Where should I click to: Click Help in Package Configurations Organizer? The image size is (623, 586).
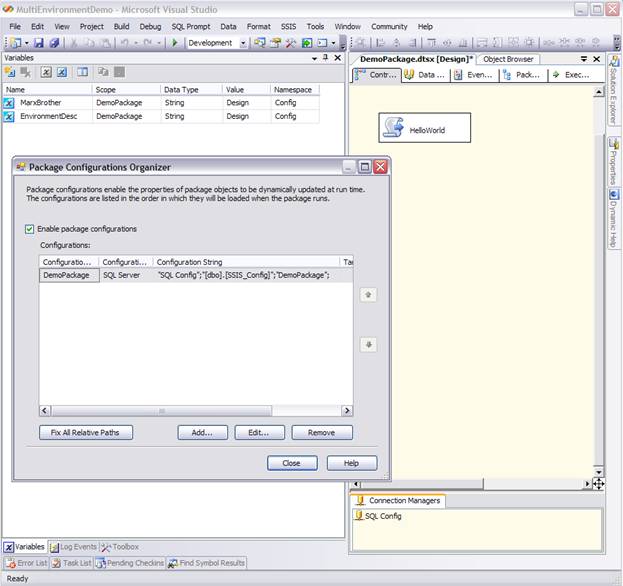[x=352, y=463]
